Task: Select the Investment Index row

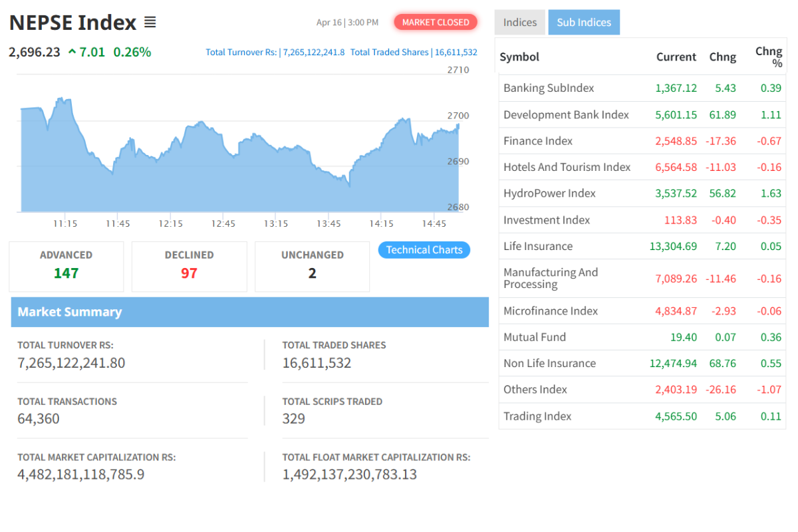Action: point(642,220)
